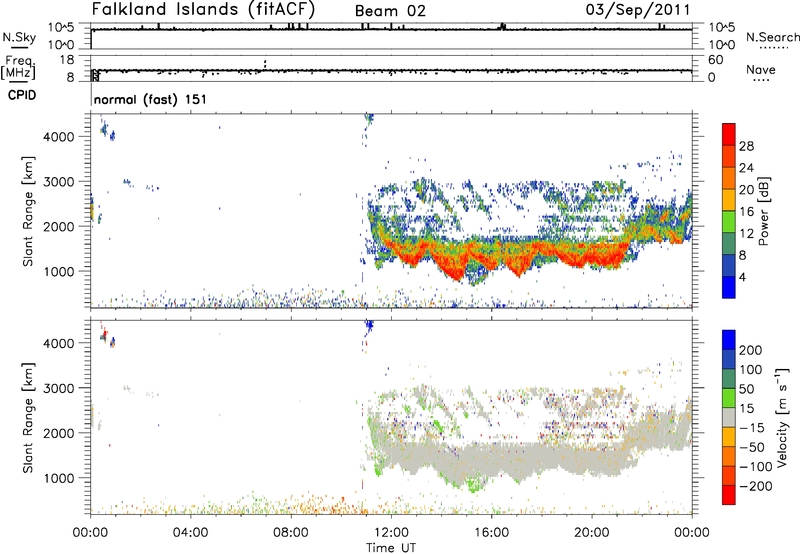The image size is (800, 554).
Task: Pick the gray segment of velocity colorbar
Action: point(729,417)
